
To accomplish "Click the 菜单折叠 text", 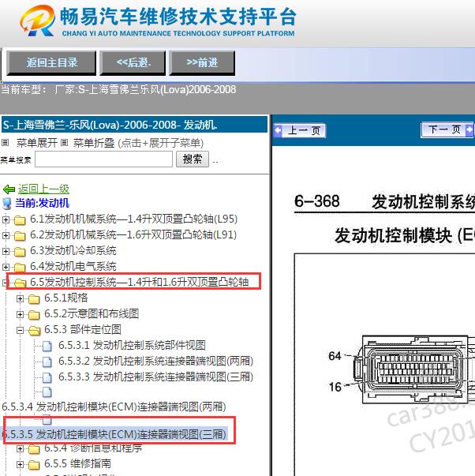I will coord(94,143).
